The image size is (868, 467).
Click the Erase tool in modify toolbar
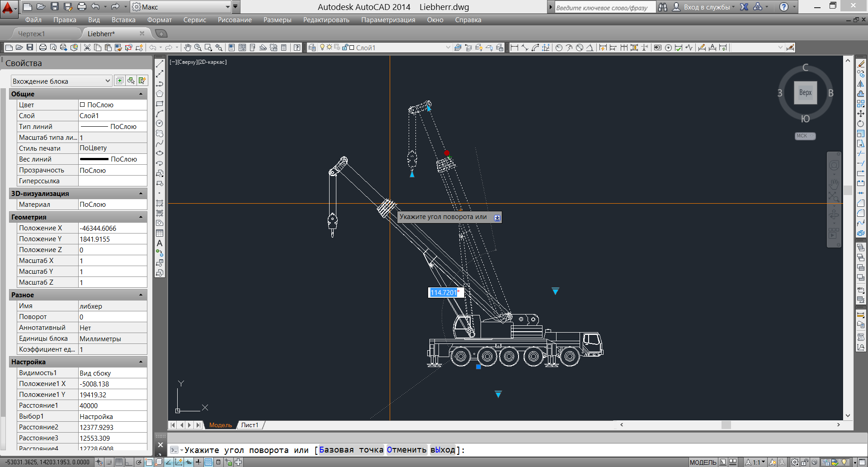coord(861,64)
